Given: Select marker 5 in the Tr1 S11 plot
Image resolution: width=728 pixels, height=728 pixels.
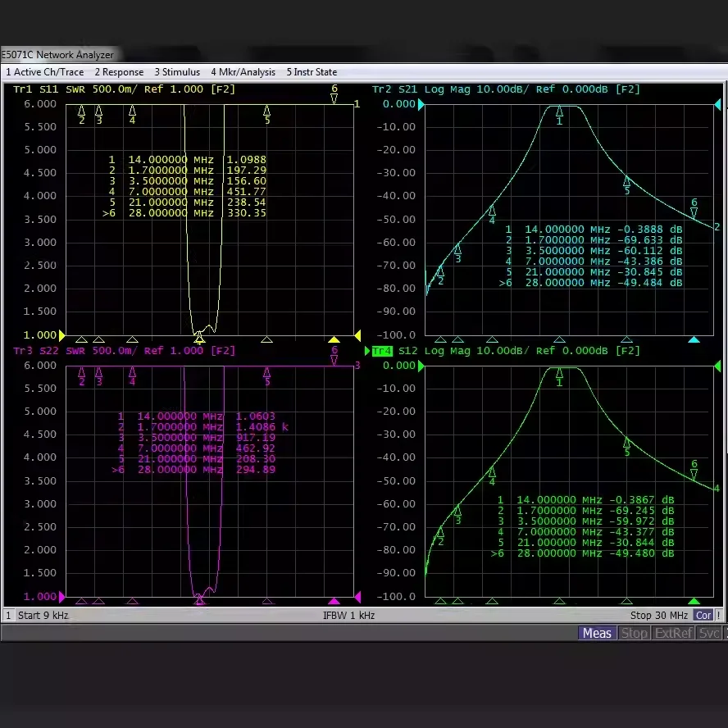Looking at the screenshot, I should click(x=266, y=112).
